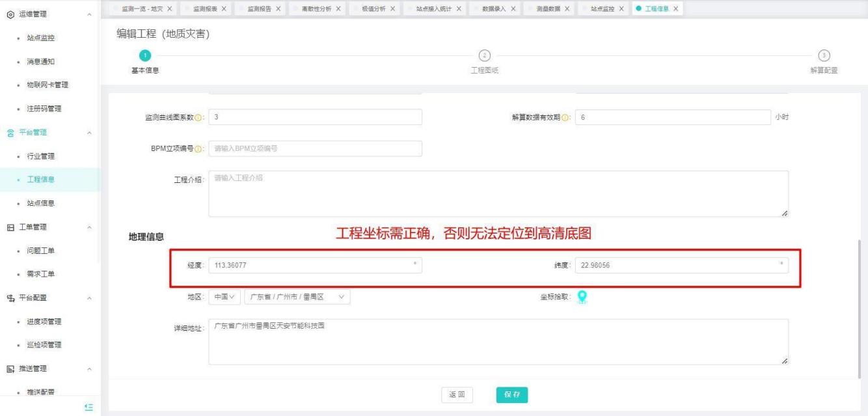Click the coordinate picker map pin icon
The image size is (868, 416).
(583, 297)
